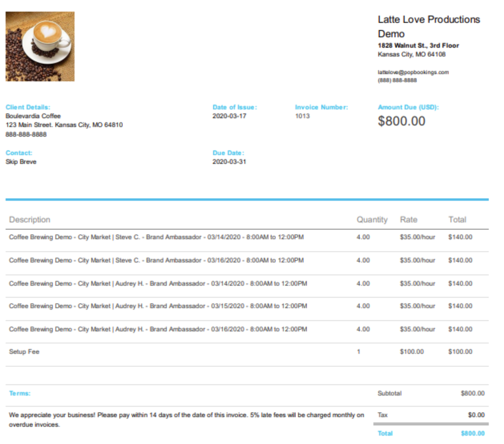This screenshot has width=504, height=444.
Task: Select the invoice number 1013
Action: pyautogui.click(x=302, y=116)
